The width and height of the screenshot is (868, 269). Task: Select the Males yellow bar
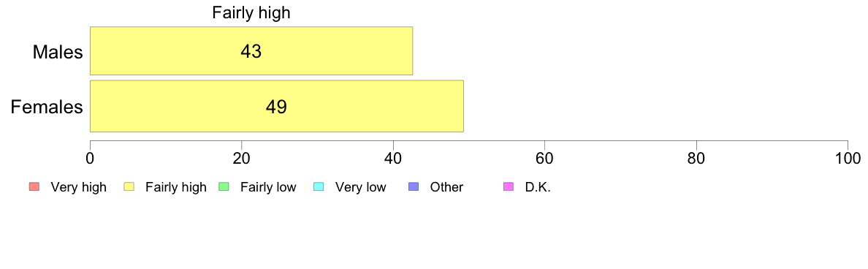251,50
